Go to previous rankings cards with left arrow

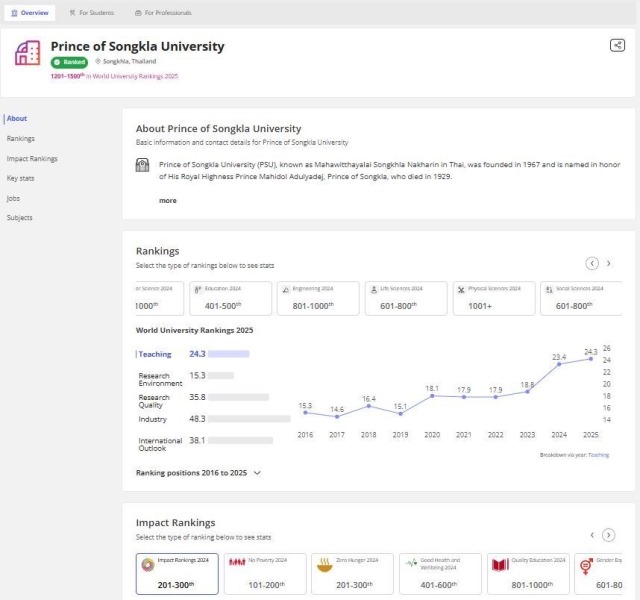tap(592, 263)
